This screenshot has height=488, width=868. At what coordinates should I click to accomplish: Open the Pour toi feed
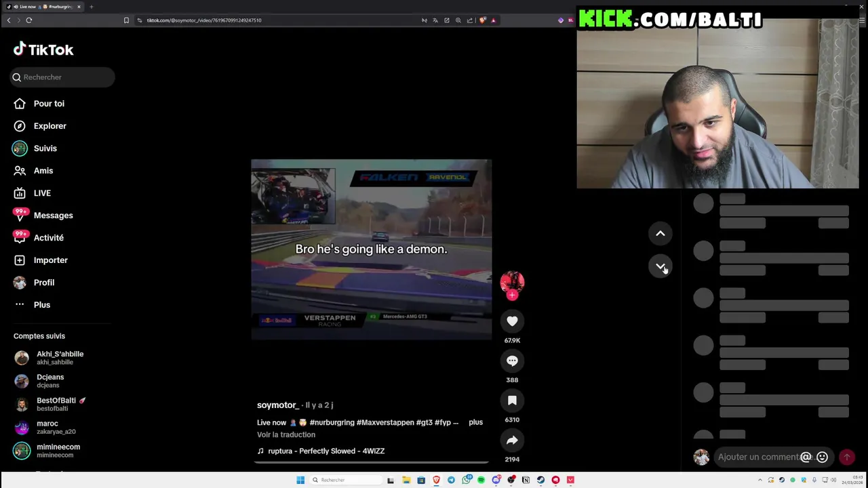coord(39,104)
